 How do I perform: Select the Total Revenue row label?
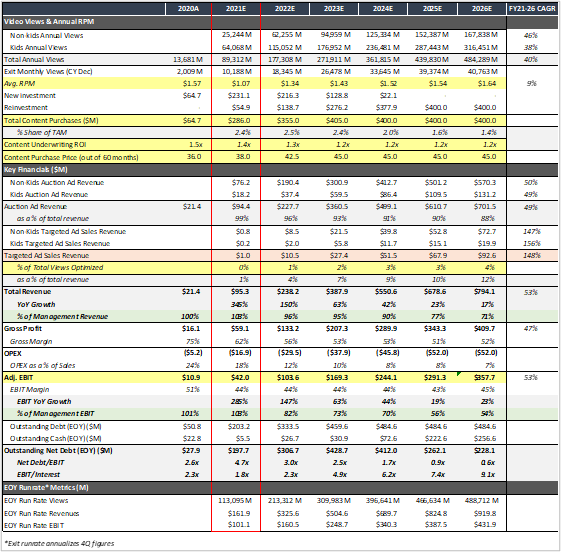(x=28, y=292)
